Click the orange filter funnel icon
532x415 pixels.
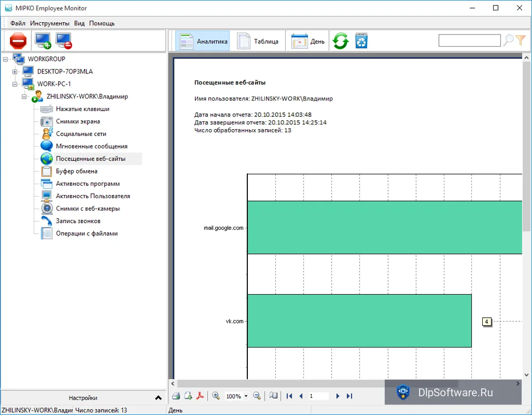521,40
